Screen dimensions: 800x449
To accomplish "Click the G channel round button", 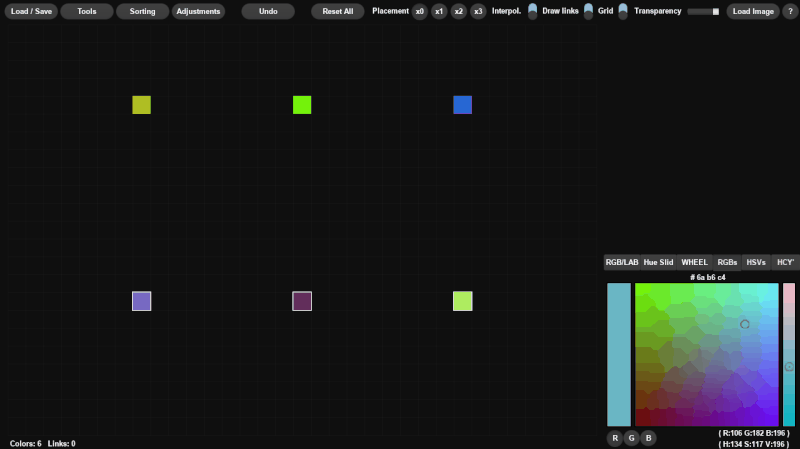I will coord(632,438).
